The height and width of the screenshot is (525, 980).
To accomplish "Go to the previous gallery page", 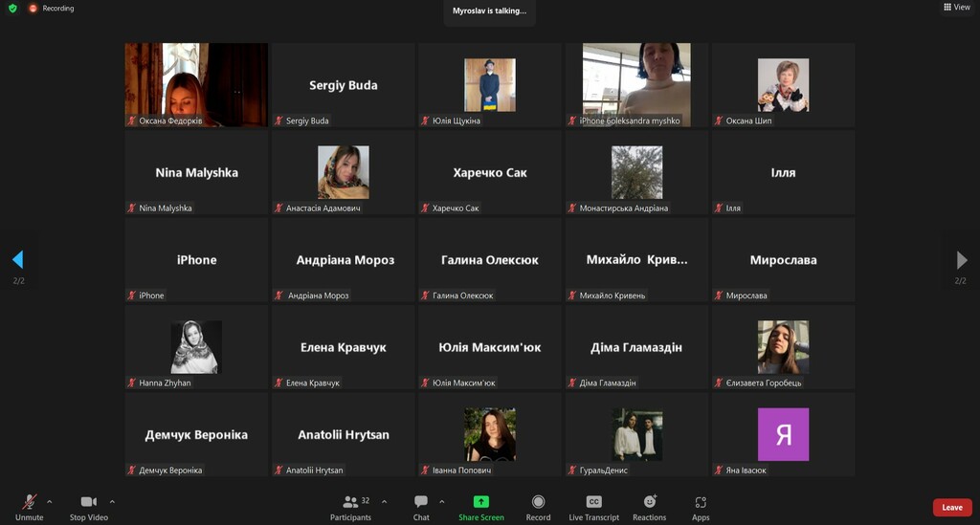I will 17,260.
